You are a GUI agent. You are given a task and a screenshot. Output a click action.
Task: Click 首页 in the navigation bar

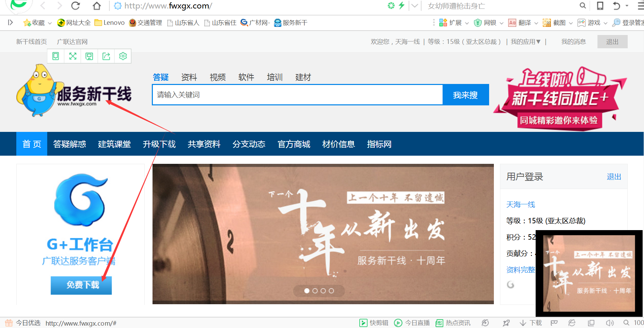click(32, 144)
